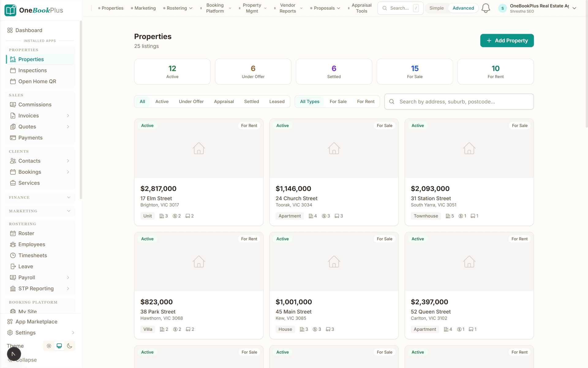Select the dark theme moon icon

pyautogui.click(x=70, y=346)
